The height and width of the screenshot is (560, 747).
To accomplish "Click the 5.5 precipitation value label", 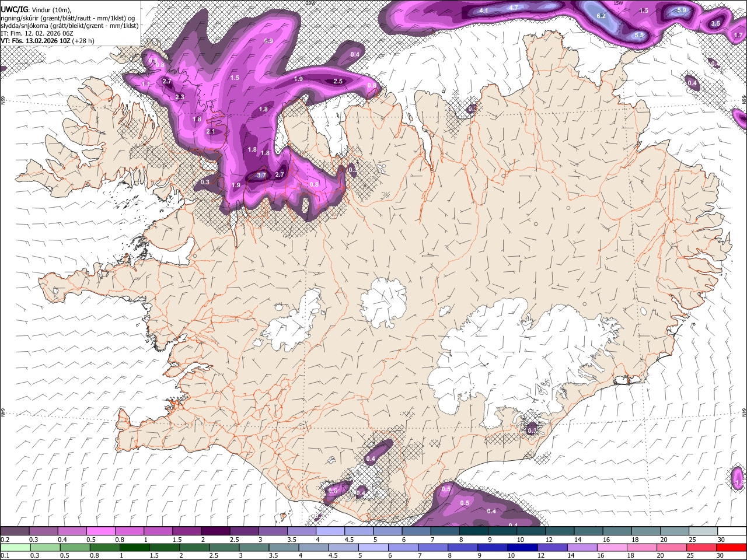I will [x=639, y=36].
